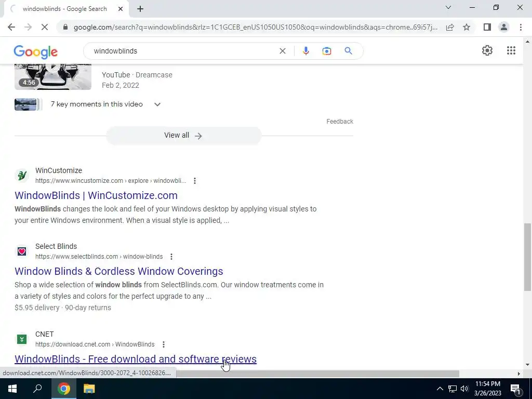This screenshot has width=532, height=399.
Task: Show hidden system tray icons
Action: click(440, 389)
